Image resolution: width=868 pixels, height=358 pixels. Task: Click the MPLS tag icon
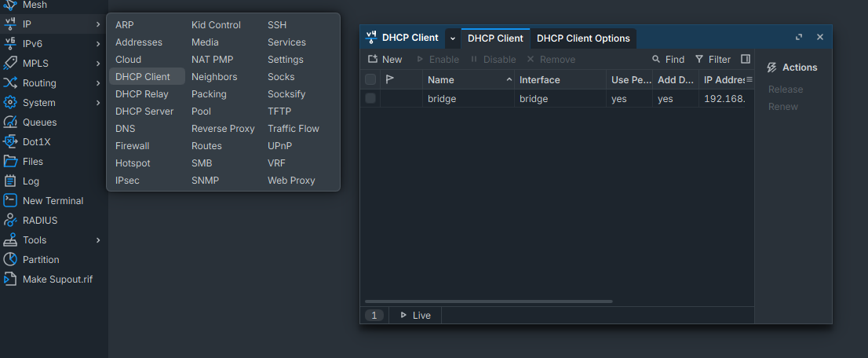click(x=10, y=63)
